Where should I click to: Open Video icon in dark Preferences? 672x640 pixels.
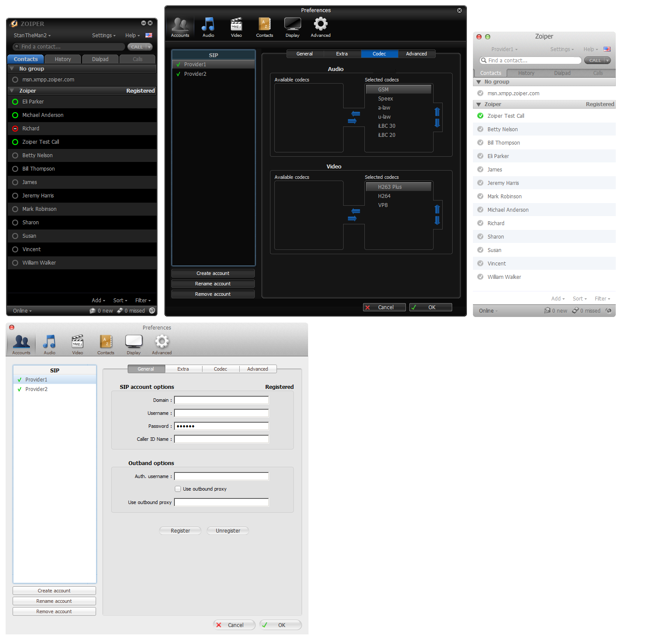(x=236, y=27)
